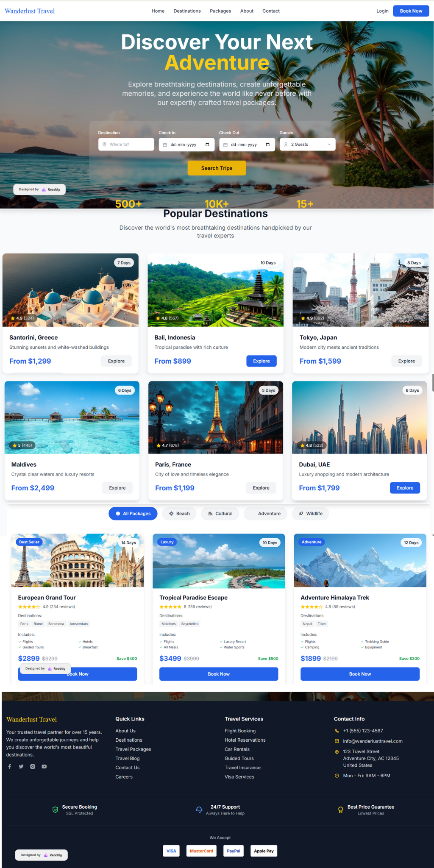Open the Check Out date picker field

(x=247, y=145)
